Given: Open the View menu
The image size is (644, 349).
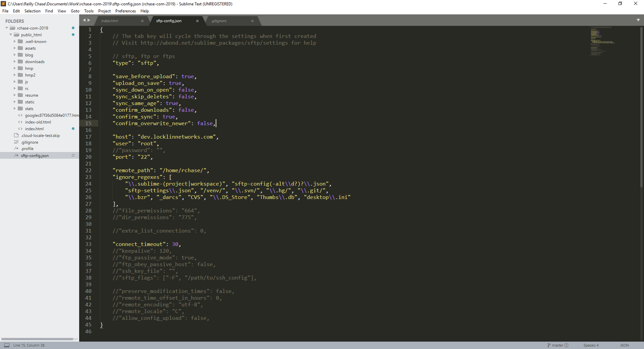Looking at the screenshot, I should (62, 11).
